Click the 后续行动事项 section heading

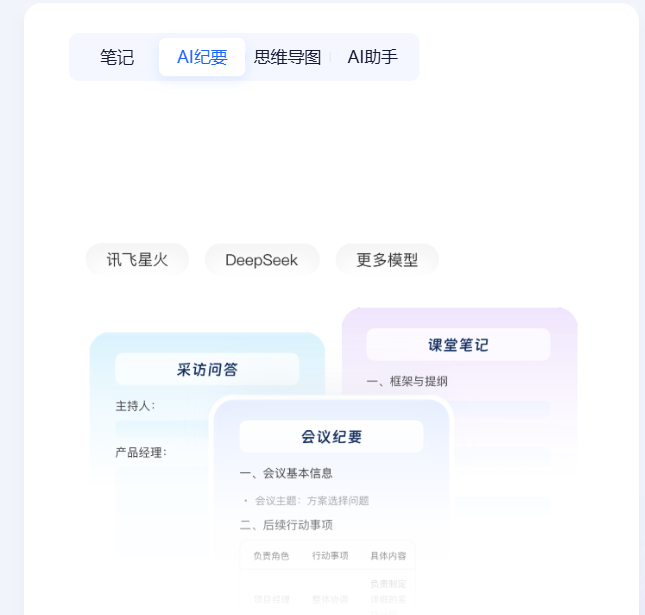[x=286, y=525]
